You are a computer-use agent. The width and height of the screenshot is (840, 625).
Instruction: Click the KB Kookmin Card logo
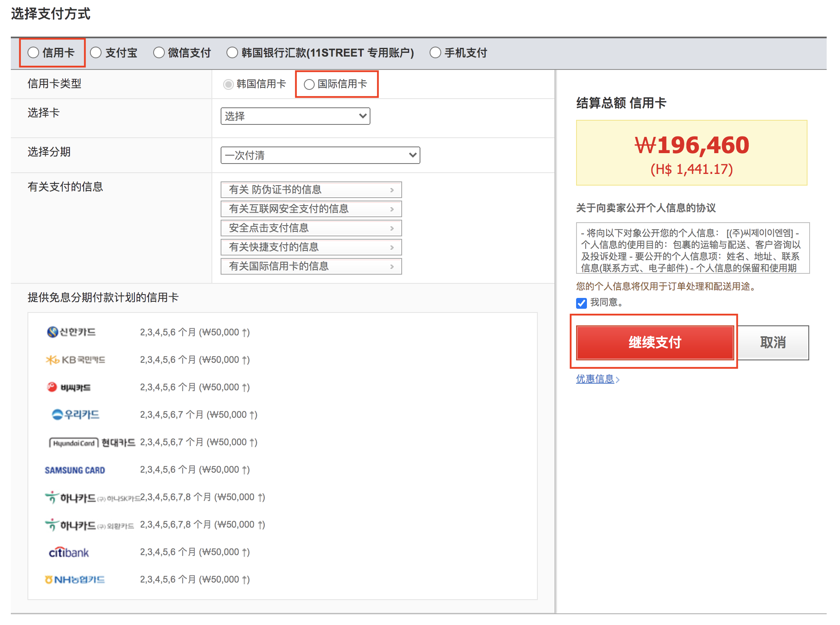[75, 360]
